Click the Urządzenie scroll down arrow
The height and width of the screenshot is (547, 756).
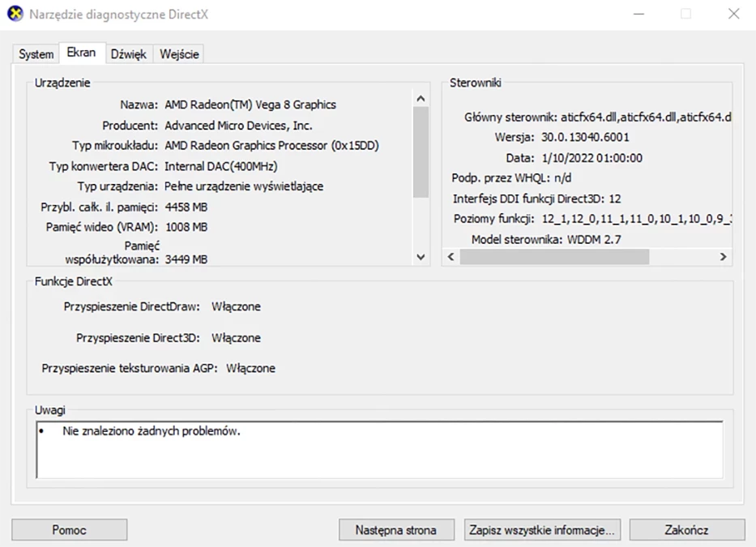coord(421,257)
